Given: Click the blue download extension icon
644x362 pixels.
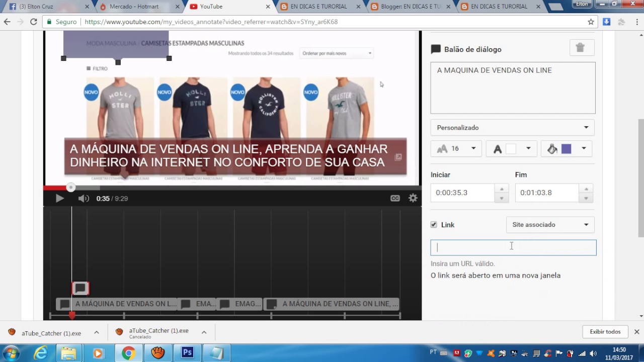Looking at the screenshot, I should [x=607, y=22].
